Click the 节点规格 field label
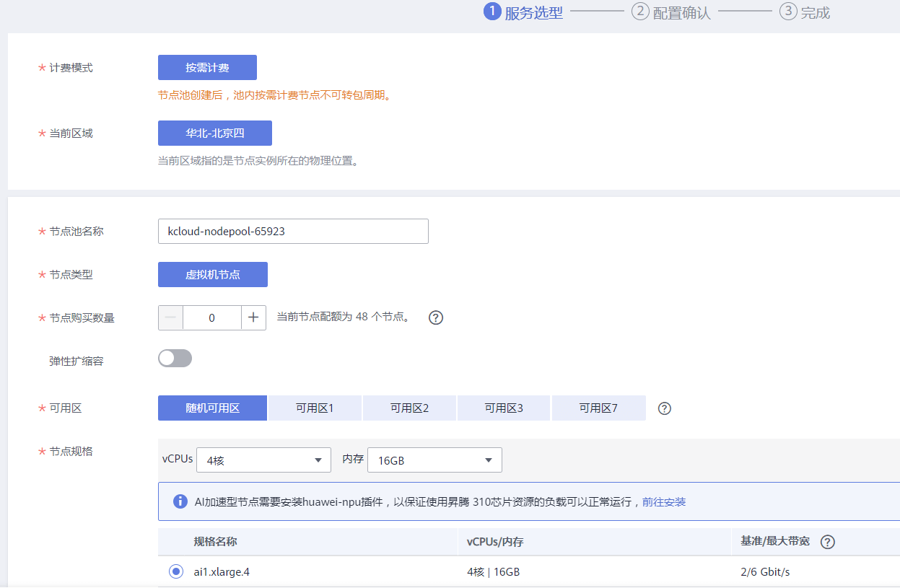This screenshot has height=588, width=900. [71, 452]
